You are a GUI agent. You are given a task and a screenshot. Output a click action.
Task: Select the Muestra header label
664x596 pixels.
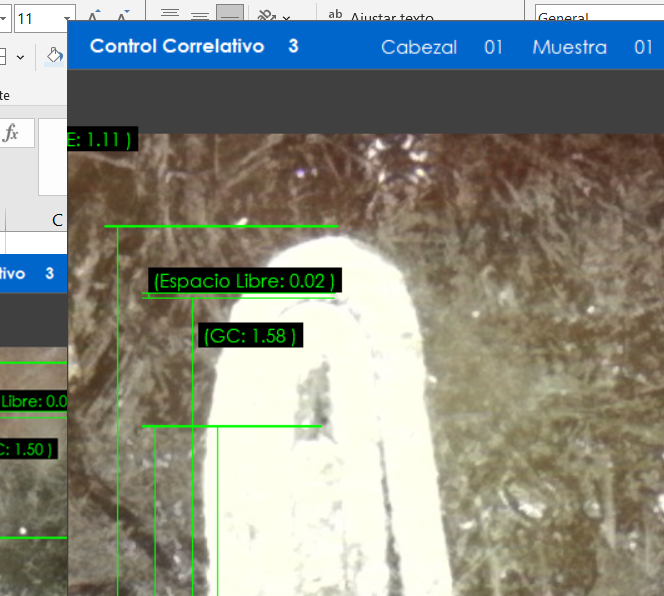[569, 47]
